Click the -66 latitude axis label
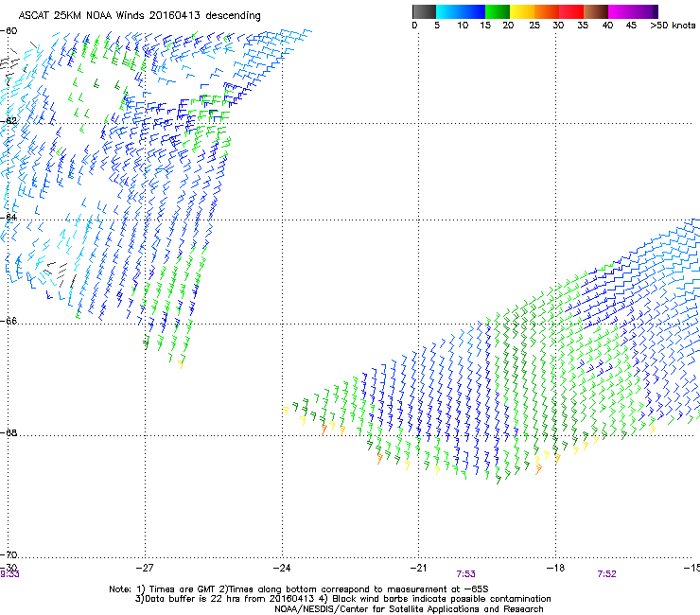 (x=9, y=321)
